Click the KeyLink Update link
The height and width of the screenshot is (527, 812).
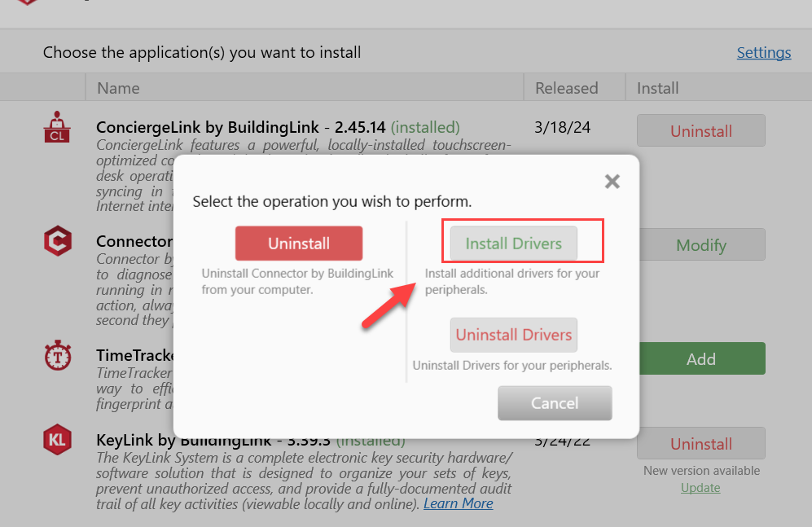point(700,488)
